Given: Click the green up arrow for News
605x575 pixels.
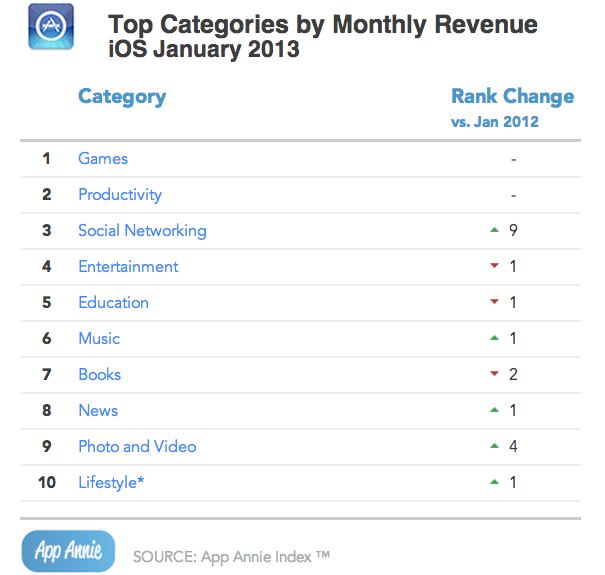Looking at the screenshot, I should click(494, 411).
